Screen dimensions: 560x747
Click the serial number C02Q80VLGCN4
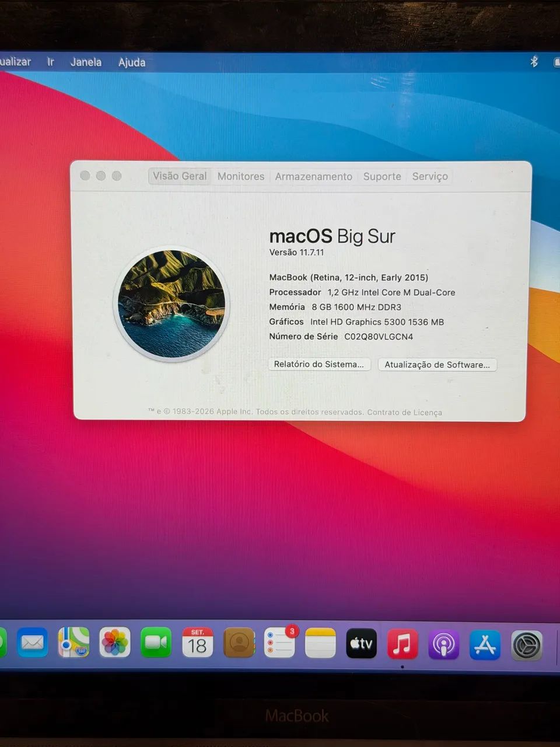point(379,336)
